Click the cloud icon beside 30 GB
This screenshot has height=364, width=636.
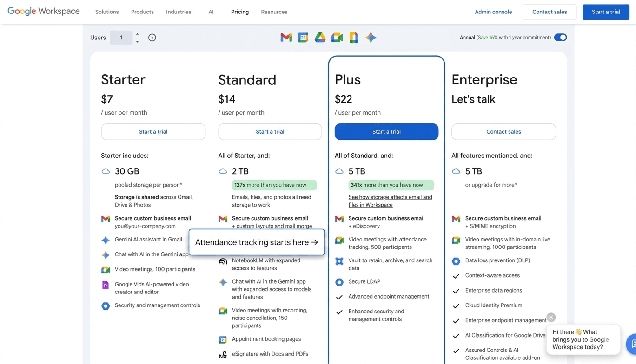tap(106, 171)
